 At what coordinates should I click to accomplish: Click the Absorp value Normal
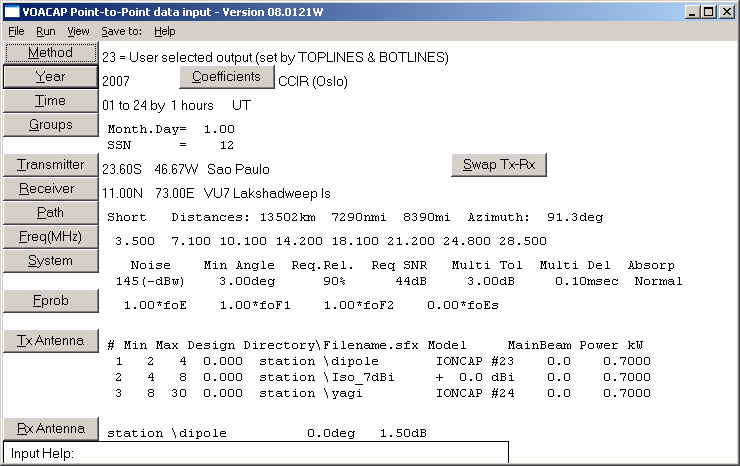658,281
